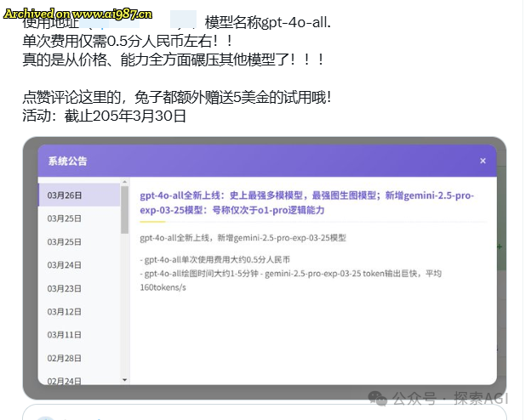Click the date list scroll down arrow
The image size is (525, 420).
pos(124,380)
